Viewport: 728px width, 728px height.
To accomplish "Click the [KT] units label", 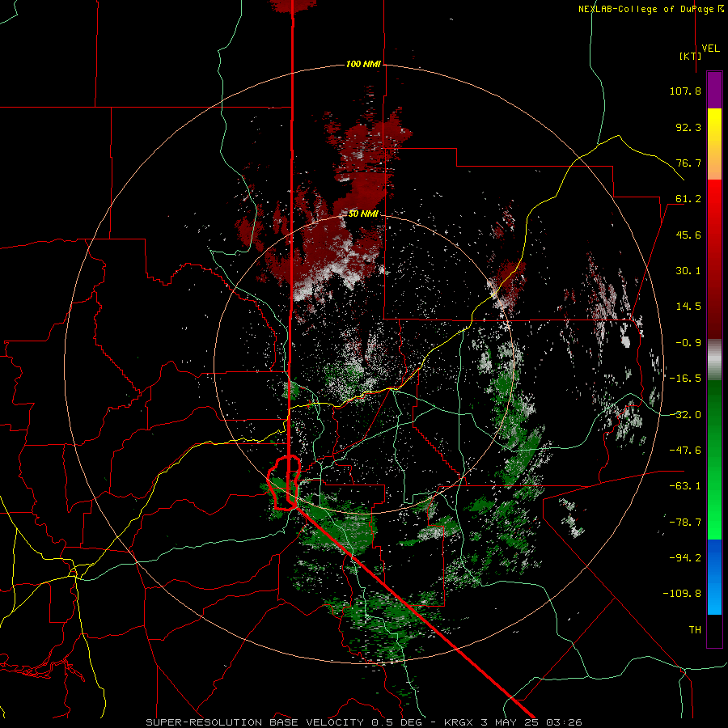I will click(690, 56).
